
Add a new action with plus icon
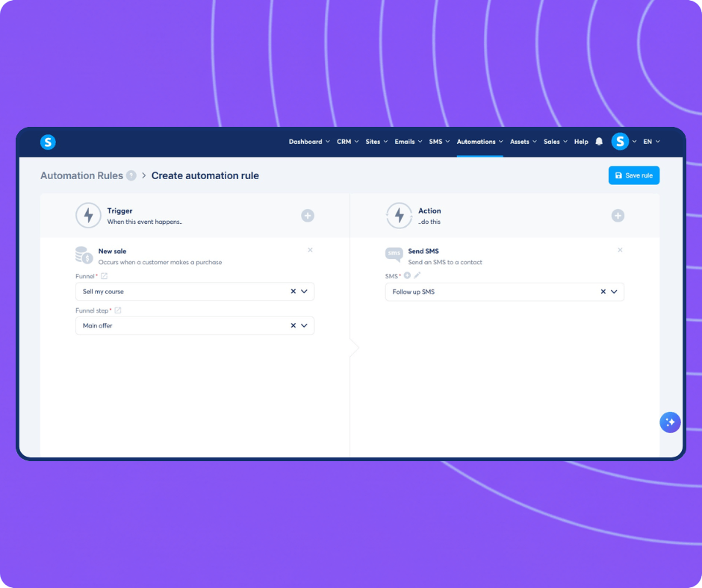coord(618,216)
